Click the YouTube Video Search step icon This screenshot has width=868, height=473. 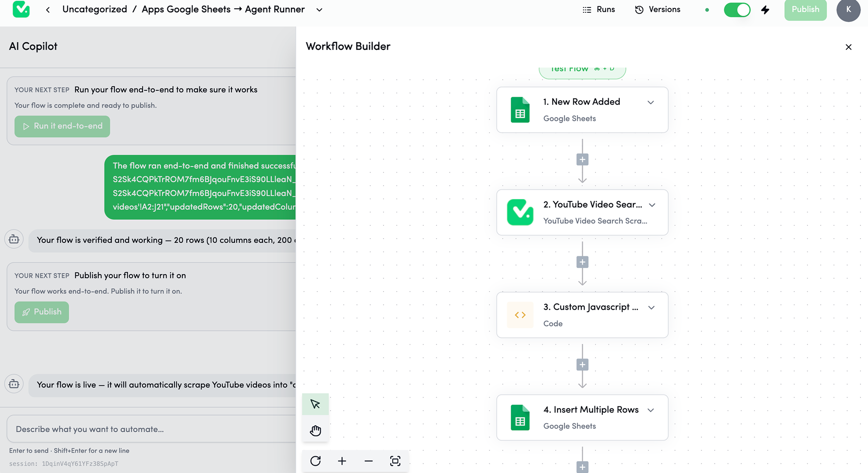(520, 212)
